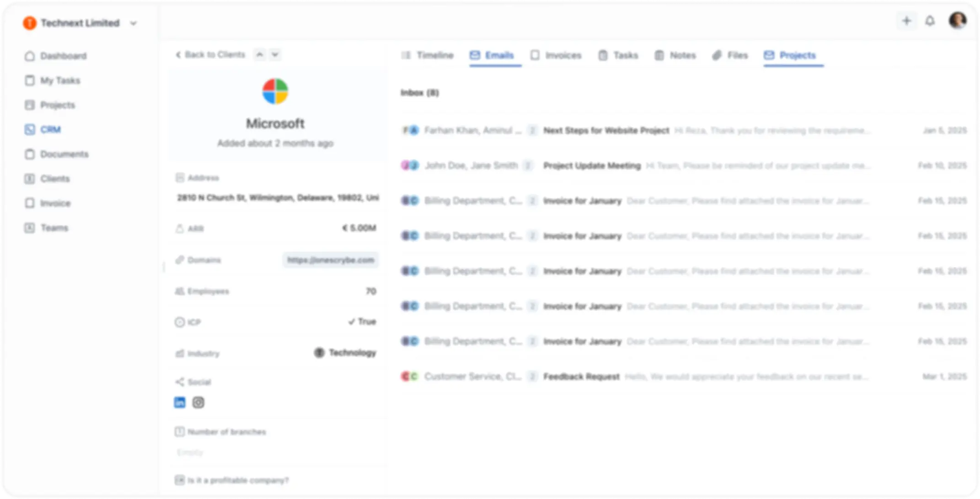Click the plus add button in header
980x499 pixels.
tap(906, 21)
